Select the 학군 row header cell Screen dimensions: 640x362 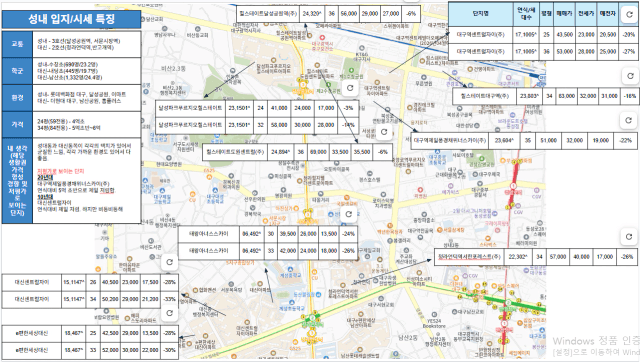[17, 71]
